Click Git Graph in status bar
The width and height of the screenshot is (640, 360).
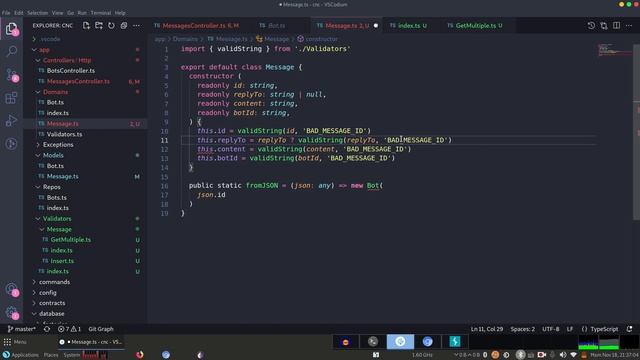tap(101, 329)
